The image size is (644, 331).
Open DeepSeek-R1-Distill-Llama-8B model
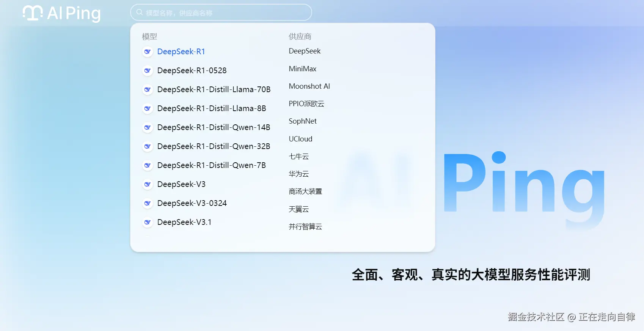tap(212, 108)
